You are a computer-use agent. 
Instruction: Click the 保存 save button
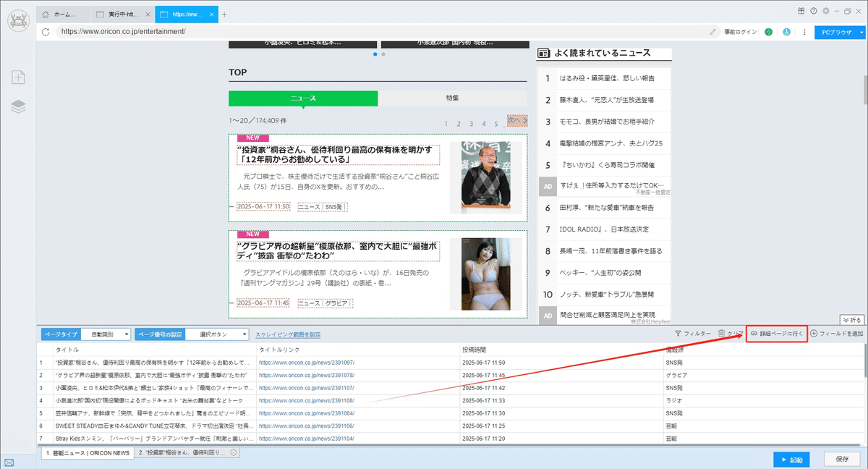842,459
